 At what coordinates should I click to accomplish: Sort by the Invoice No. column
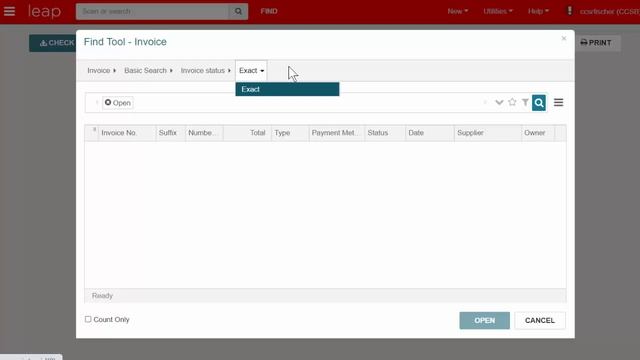coord(127,133)
